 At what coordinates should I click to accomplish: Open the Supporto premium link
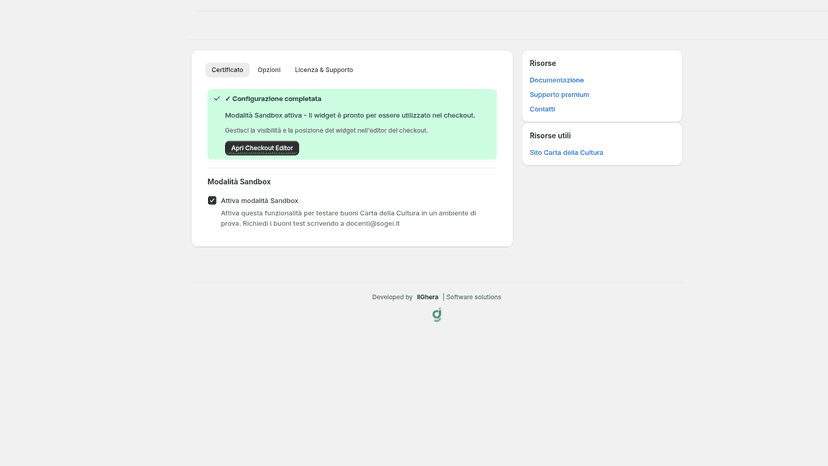[x=559, y=95]
